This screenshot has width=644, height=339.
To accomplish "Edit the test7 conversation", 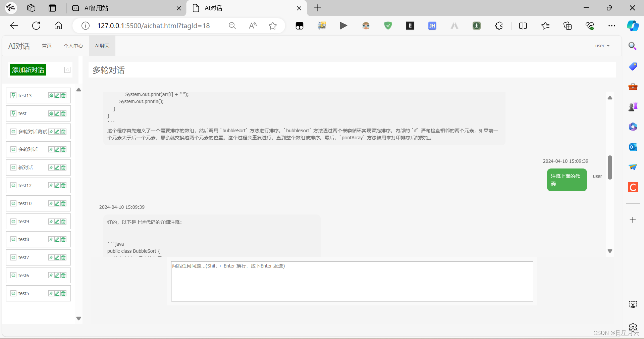I will point(57,257).
